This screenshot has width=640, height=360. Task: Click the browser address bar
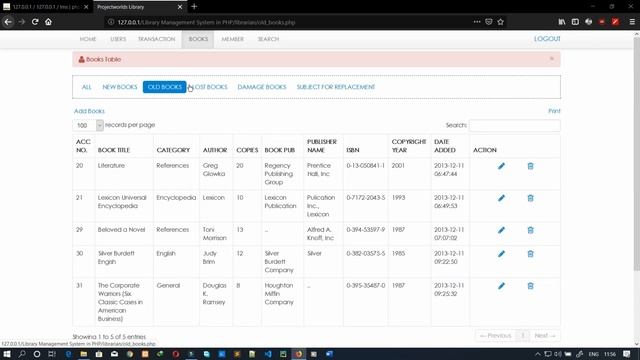pos(286,22)
